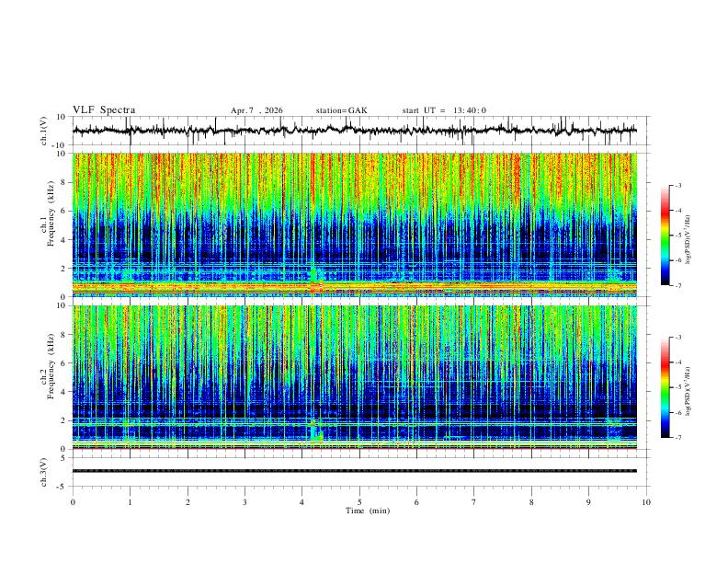The image size is (728, 563).
Task: Select the ch.2 "Frequency (kHz)" axis label
Action: click(51, 366)
